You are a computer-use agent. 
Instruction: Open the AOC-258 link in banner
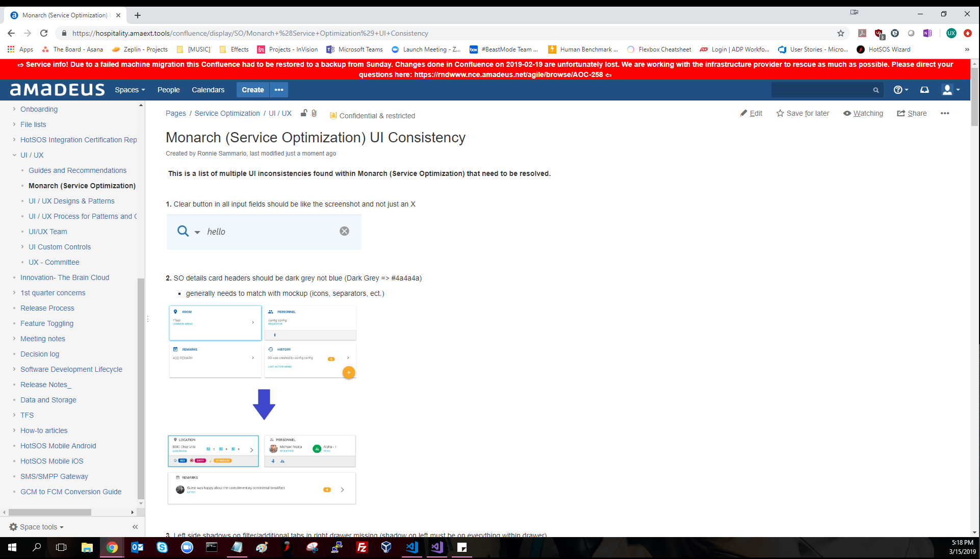[x=508, y=74]
